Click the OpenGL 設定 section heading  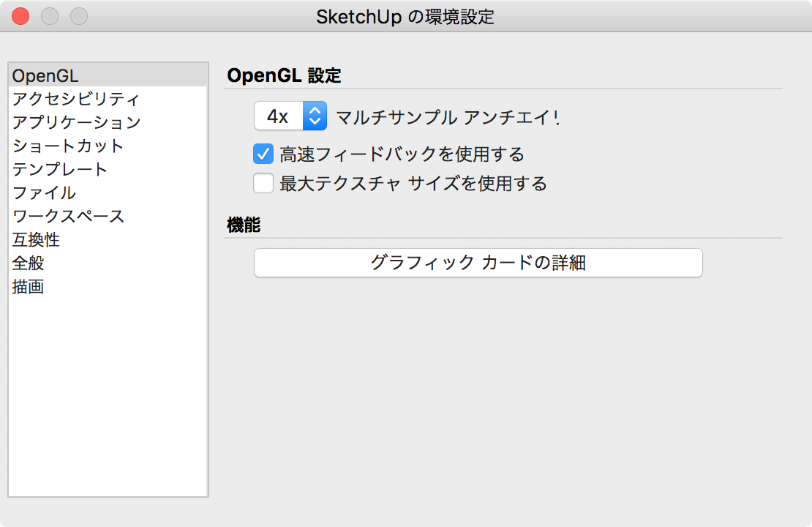click(x=284, y=75)
